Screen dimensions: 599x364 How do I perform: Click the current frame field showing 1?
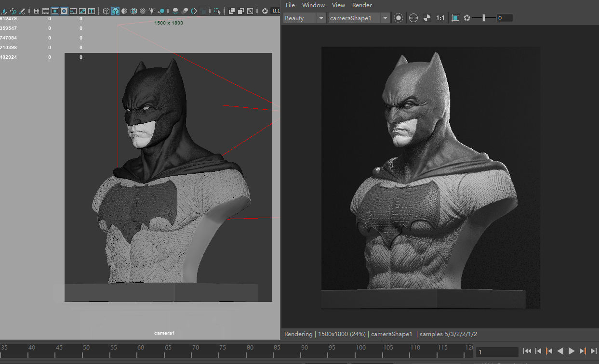coord(497,352)
